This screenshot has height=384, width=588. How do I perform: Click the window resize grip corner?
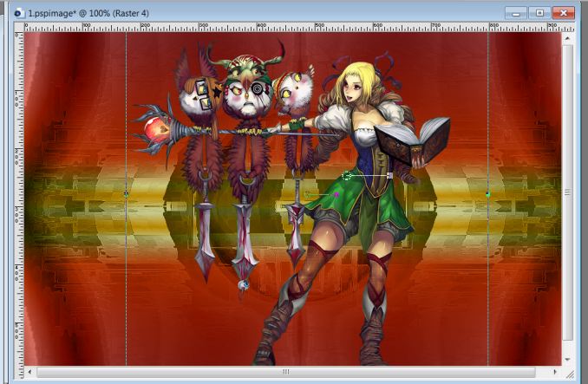point(570,373)
